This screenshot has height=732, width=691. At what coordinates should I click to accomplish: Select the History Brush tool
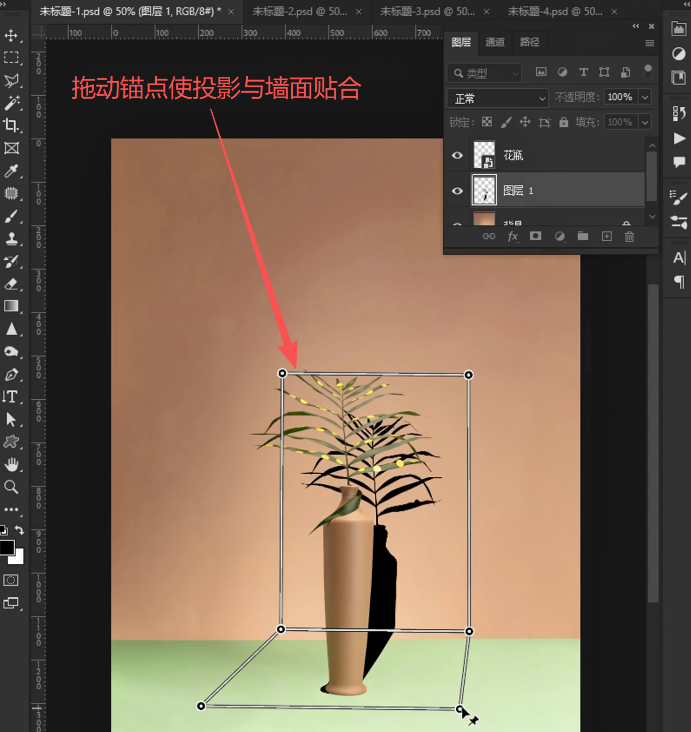[11, 261]
